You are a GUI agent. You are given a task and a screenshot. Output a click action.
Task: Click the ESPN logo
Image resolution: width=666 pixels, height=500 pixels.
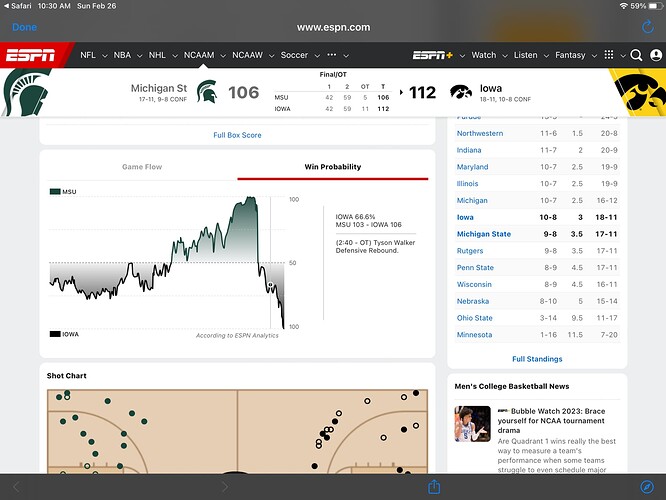30,55
